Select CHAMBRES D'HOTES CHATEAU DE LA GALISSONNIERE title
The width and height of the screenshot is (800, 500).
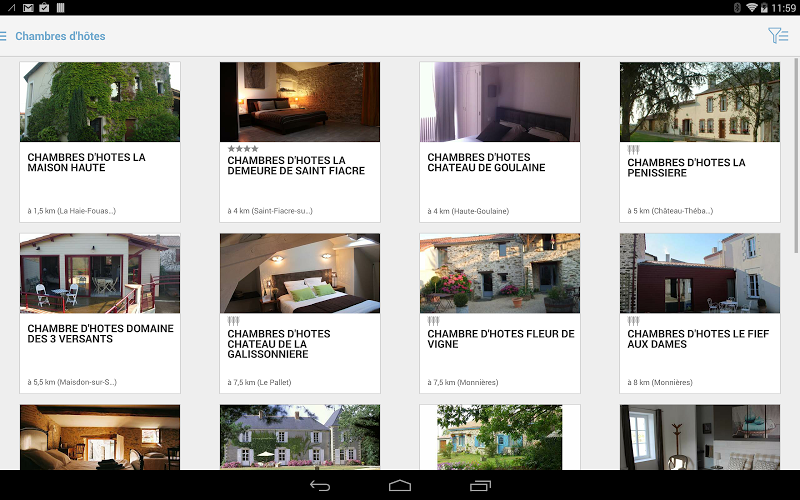(279, 344)
